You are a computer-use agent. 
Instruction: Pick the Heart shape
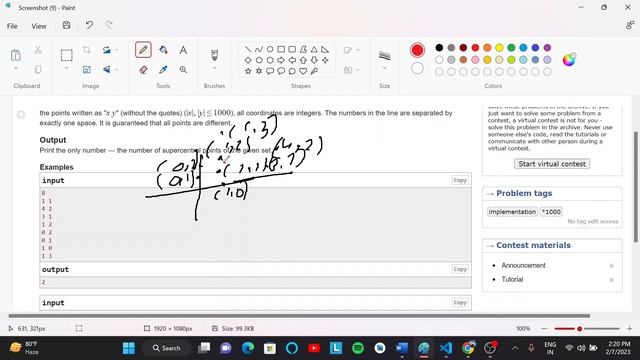303,71
